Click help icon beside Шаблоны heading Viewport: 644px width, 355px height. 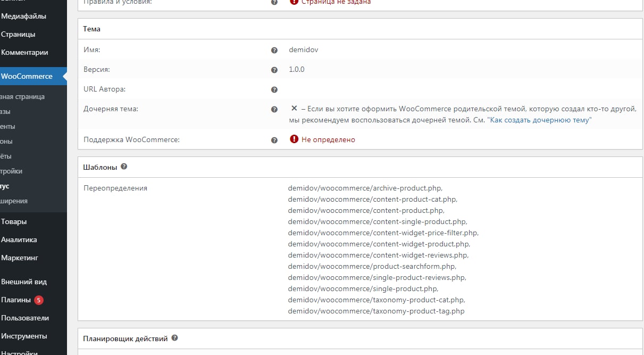[124, 167]
